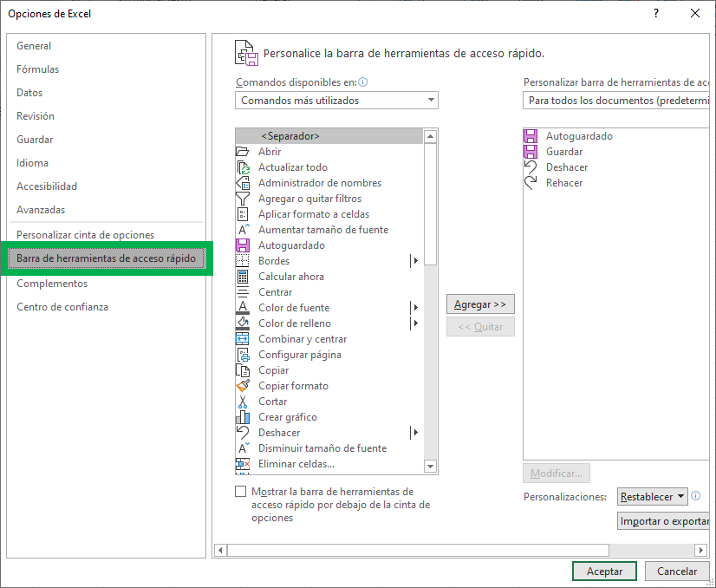Click the Guardar icon in the right list
This screenshot has width=716, height=588.
pos(530,152)
